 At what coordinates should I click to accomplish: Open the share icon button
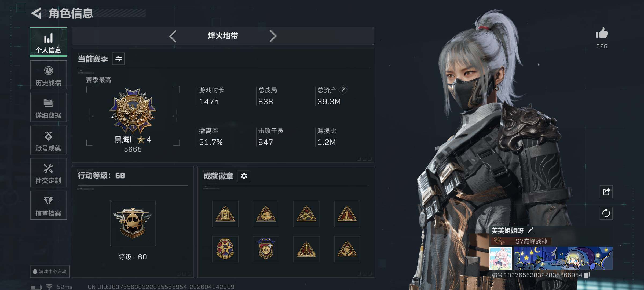[606, 192]
